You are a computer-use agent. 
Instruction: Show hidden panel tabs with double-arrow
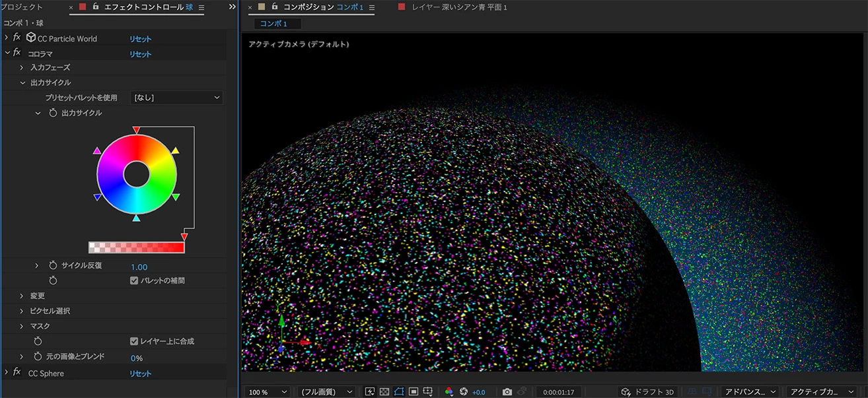[x=232, y=7]
